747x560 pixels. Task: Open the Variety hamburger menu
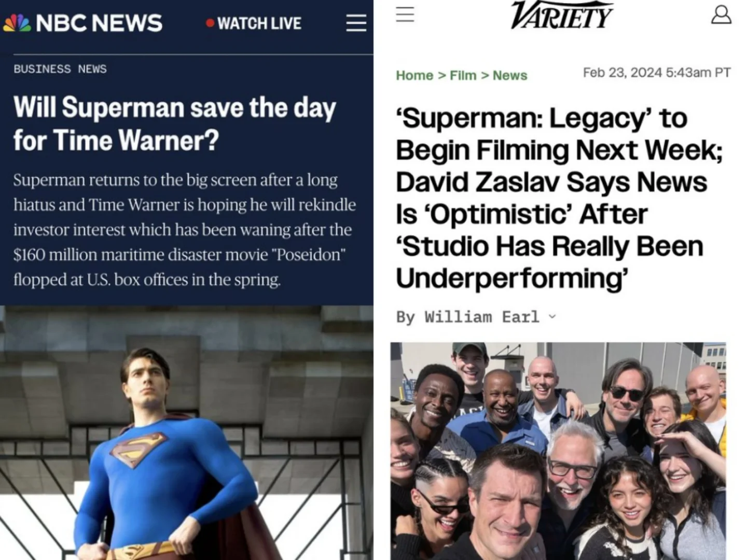pyautogui.click(x=405, y=14)
